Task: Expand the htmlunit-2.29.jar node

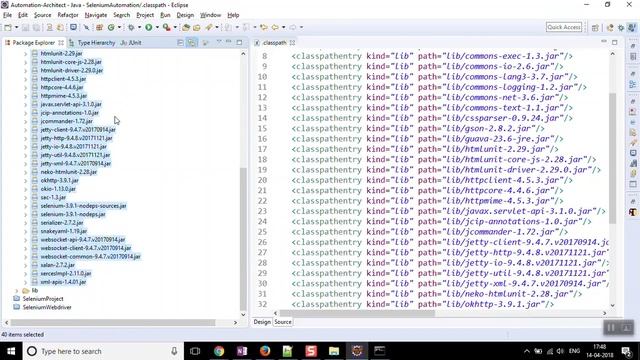Action: pos(26,53)
